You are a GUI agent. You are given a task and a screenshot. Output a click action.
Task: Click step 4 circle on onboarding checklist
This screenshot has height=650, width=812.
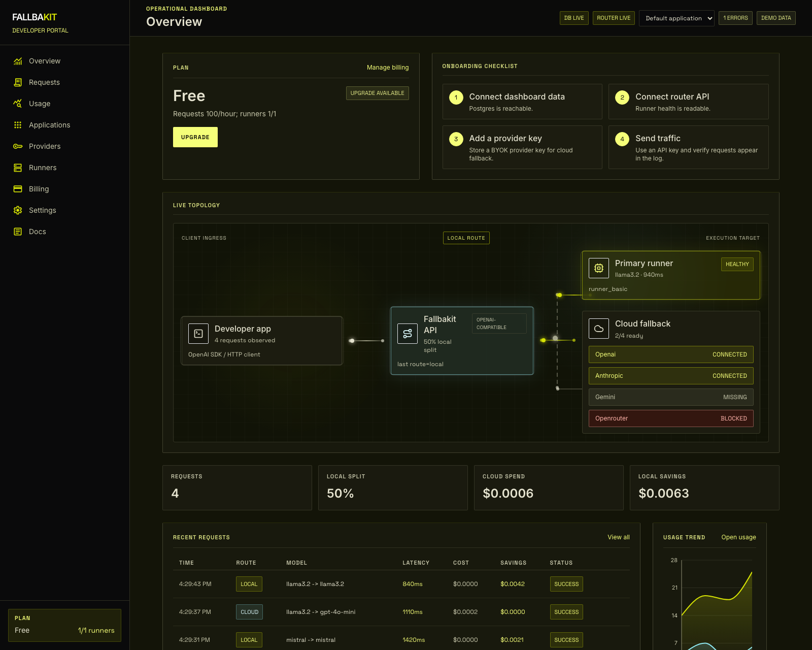(622, 139)
